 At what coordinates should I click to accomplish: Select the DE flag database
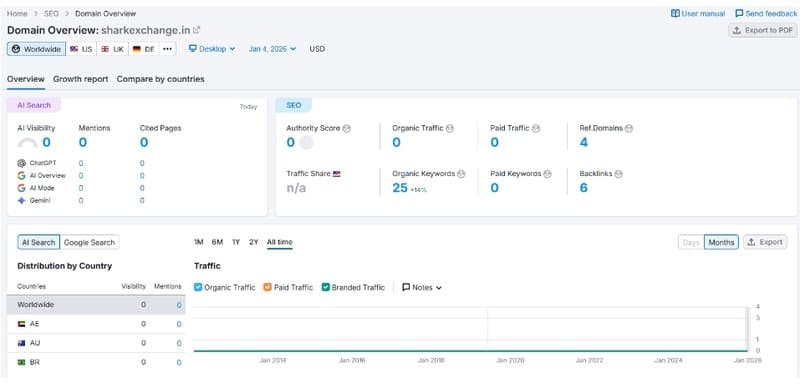tap(143, 49)
